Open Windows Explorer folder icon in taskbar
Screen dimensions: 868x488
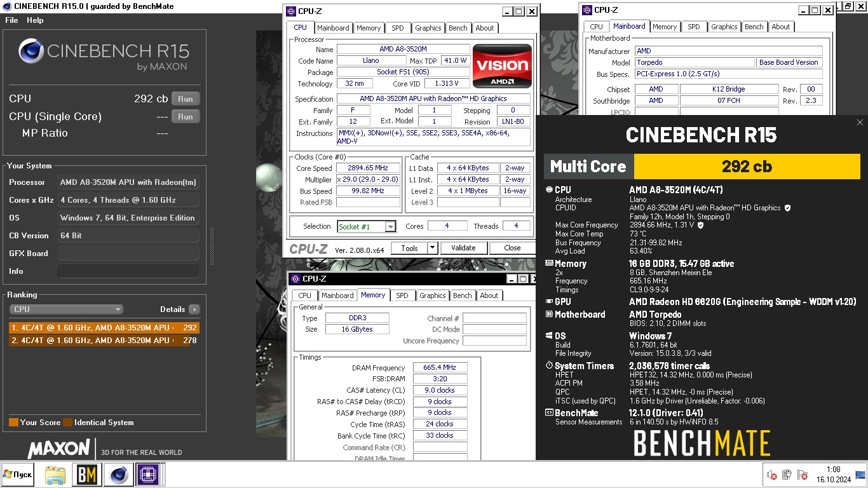pyautogui.click(x=55, y=475)
